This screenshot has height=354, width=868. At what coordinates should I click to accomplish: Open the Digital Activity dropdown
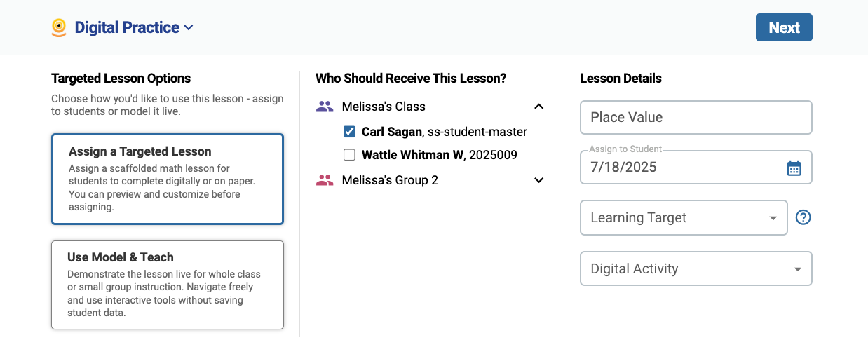(696, 268)
